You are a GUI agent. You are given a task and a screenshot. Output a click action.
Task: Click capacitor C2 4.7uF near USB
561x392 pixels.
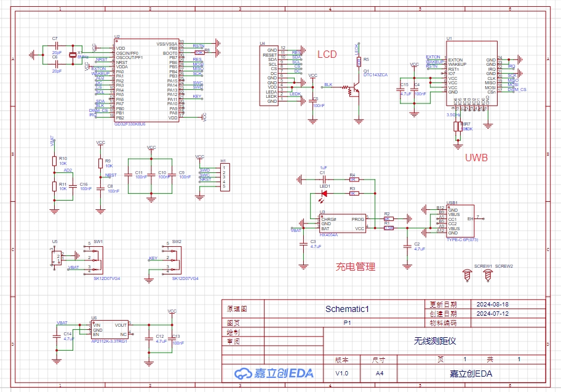[x=407, y=246]
